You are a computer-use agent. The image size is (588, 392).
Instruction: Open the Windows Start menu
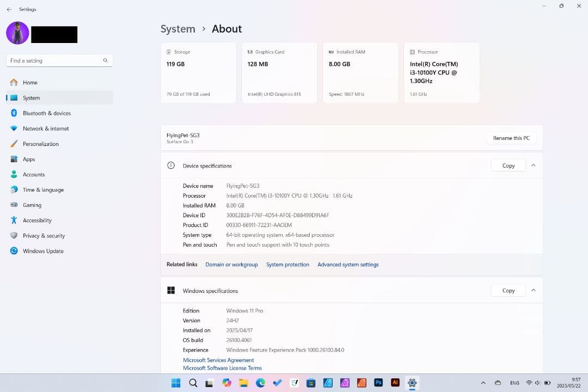coord(176,383)
